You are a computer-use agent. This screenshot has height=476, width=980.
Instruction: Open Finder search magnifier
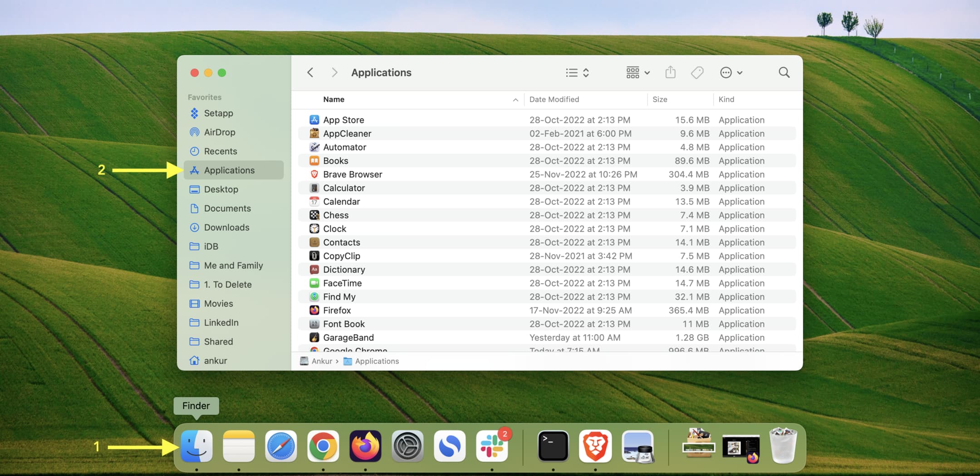pos(784,73)
